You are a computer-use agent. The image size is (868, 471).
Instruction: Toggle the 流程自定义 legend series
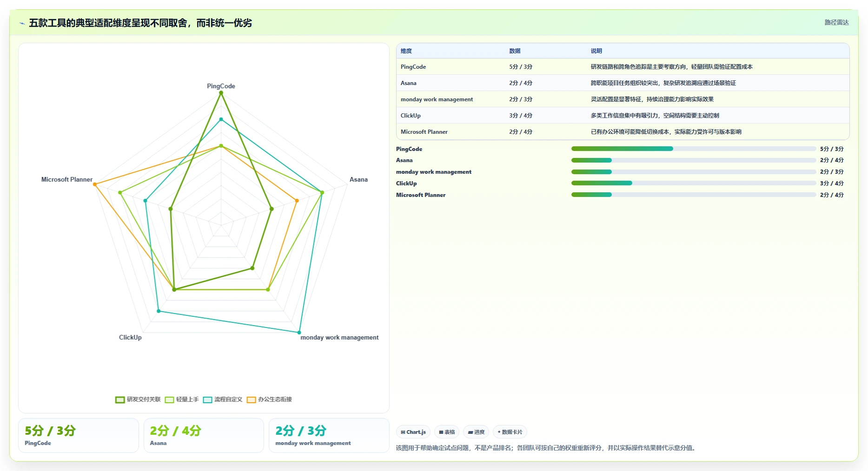[x=223, y=399]
